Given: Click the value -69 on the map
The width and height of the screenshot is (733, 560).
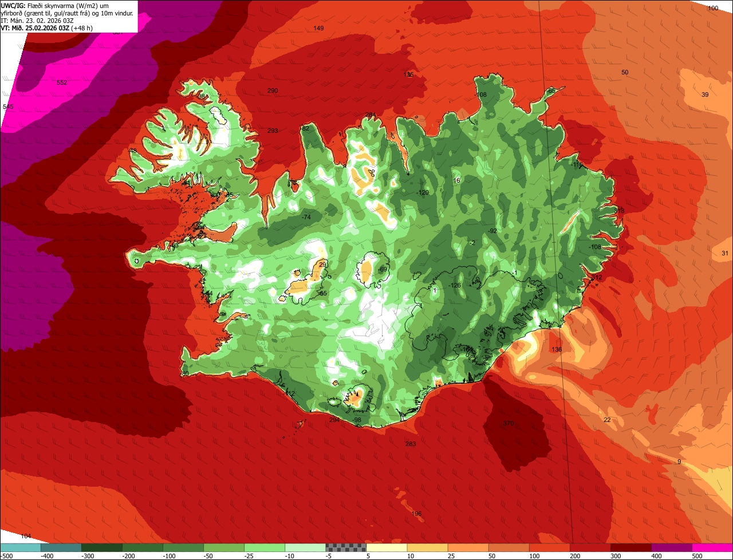Looking at the screenshot, I should 383,269.
